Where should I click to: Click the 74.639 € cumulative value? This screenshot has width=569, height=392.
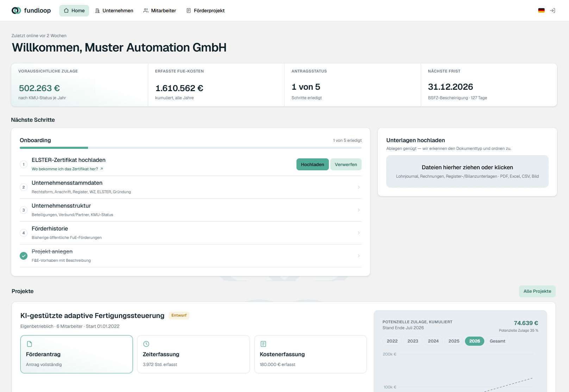(526, 323)
